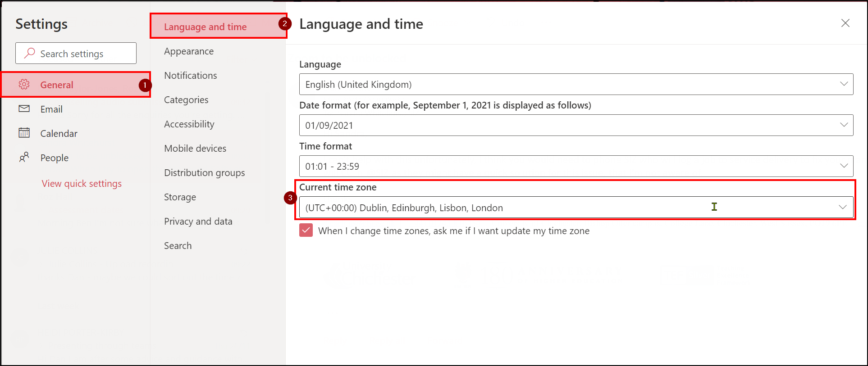The height and width of the screenshot is (366, 868).
Task: Click into the Search settings field
Action: pyautogui.click(x=76, y=53)
